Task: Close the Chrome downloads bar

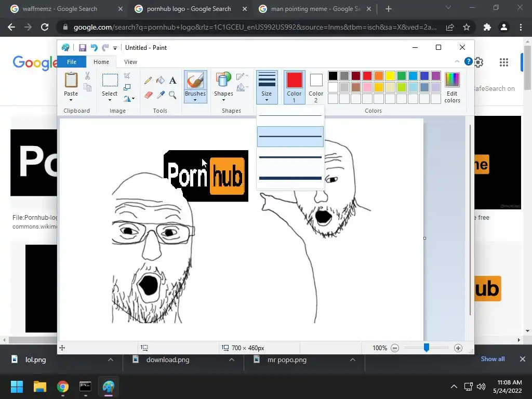Action: coord(523,359)
